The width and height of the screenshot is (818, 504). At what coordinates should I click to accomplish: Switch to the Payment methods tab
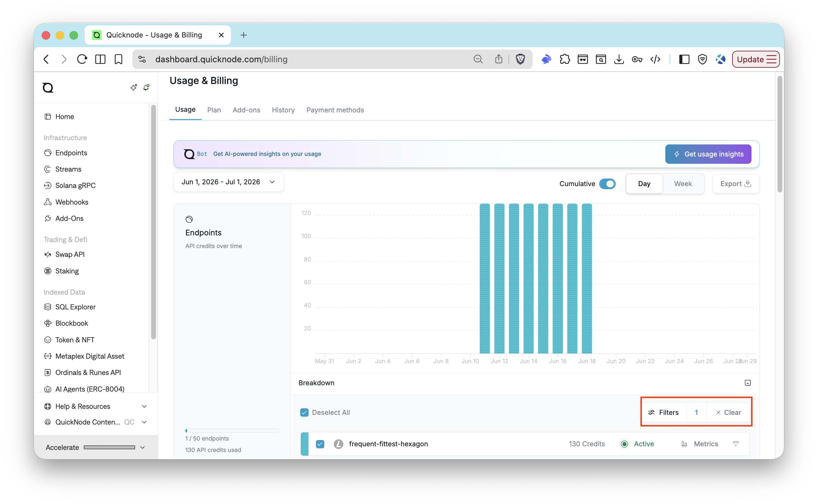(335, 110)
